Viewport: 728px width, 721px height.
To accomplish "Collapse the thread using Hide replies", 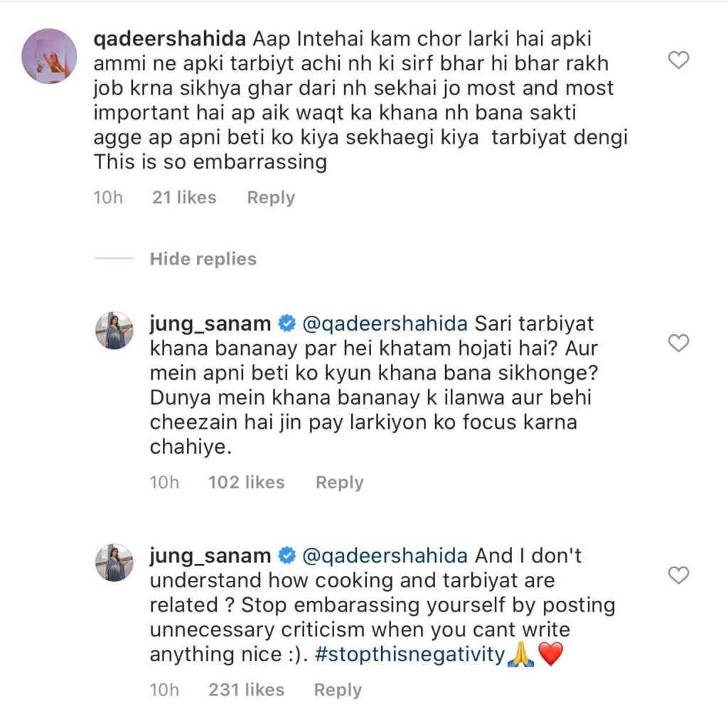I will pyautogui.click(x=203, y=259).
